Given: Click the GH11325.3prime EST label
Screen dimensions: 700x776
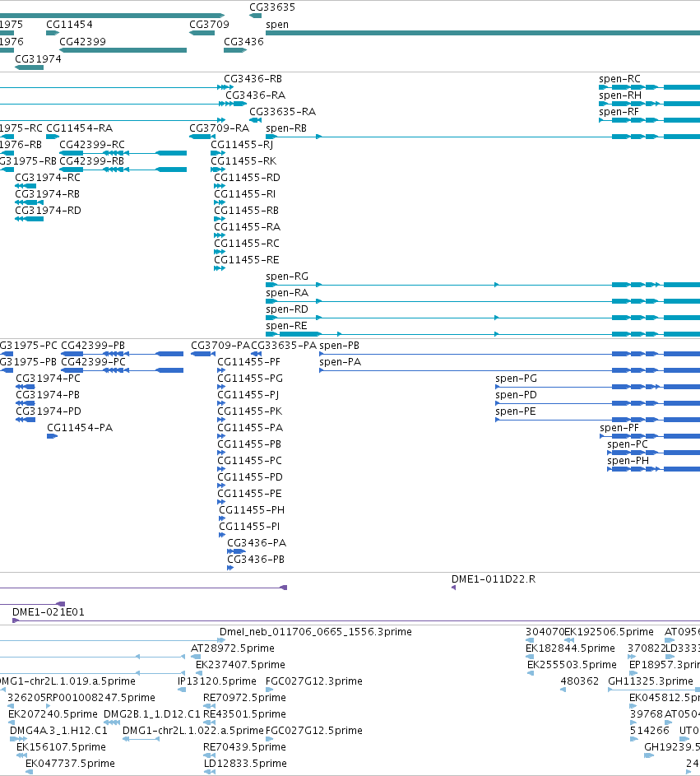Looking at the screenshot, I should click(651, 681).
